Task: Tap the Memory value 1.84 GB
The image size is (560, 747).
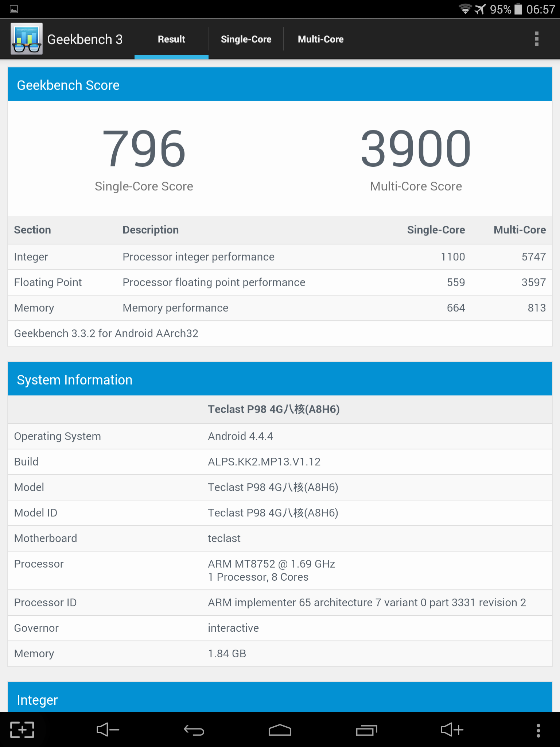Action: pyautogui.click(x=227, y=654)
